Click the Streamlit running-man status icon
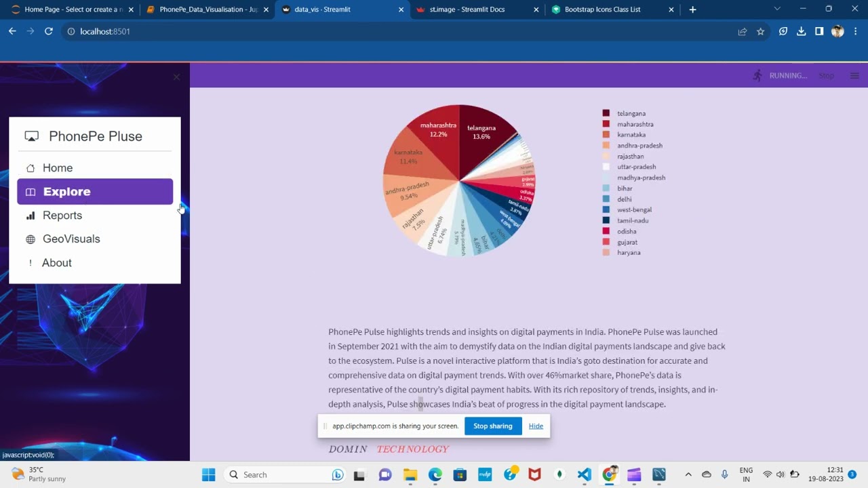Screen dimensions: 868x488 758,75
